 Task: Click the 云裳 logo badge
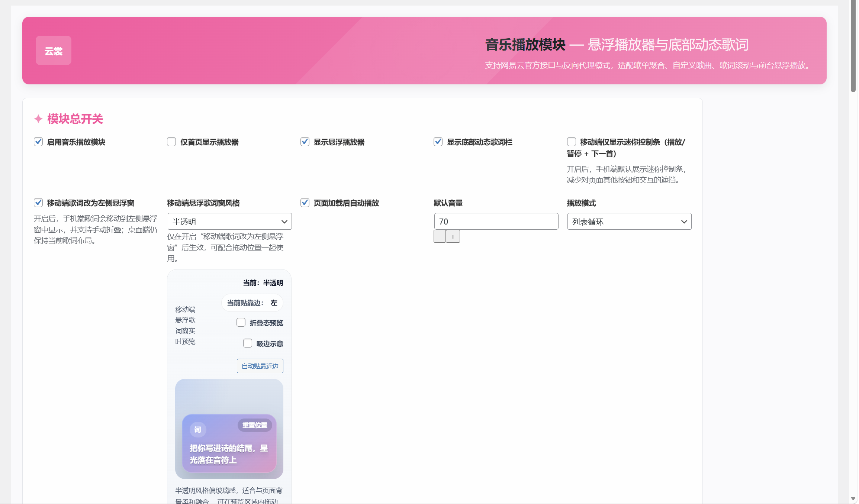(54, 51)
